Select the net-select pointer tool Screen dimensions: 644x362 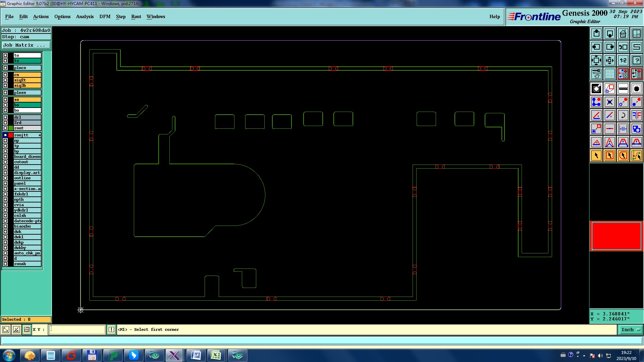coord(636,156)
